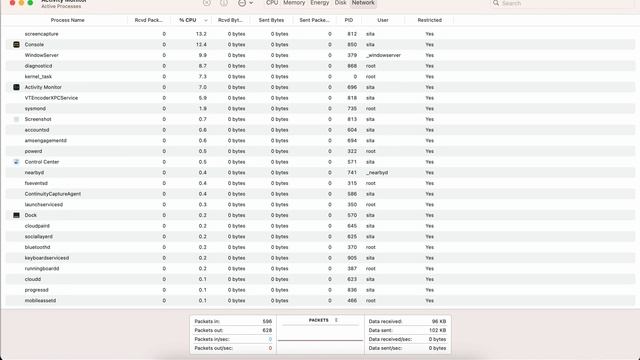
Task: Click the Console app icon in list
Action: (x=16, y=44)
